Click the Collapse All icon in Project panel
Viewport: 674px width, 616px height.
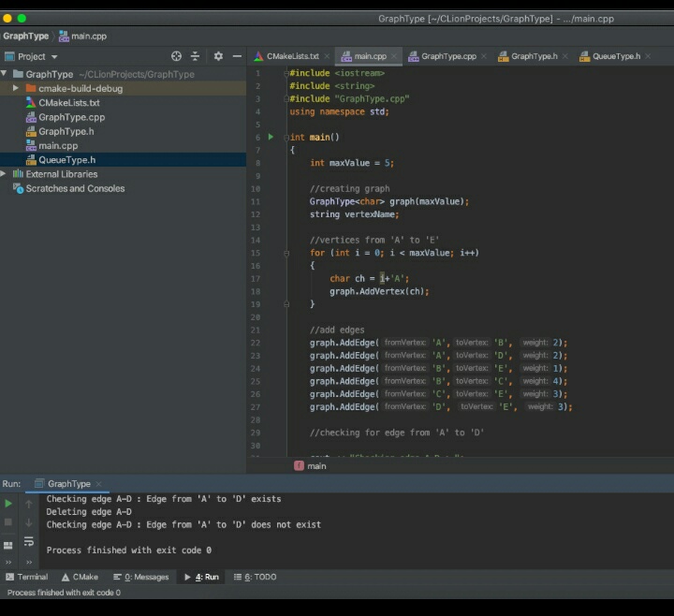(195, 56)
